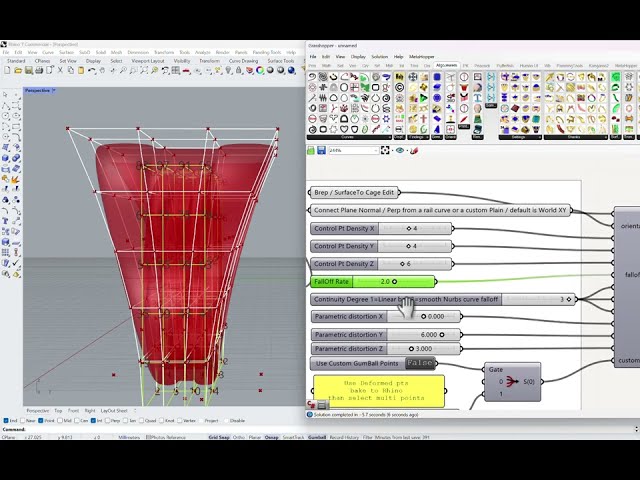This screenshot has width=640, height=480.
Task: Toggle Grid Snap in status bar
Action: click(219, 437)
